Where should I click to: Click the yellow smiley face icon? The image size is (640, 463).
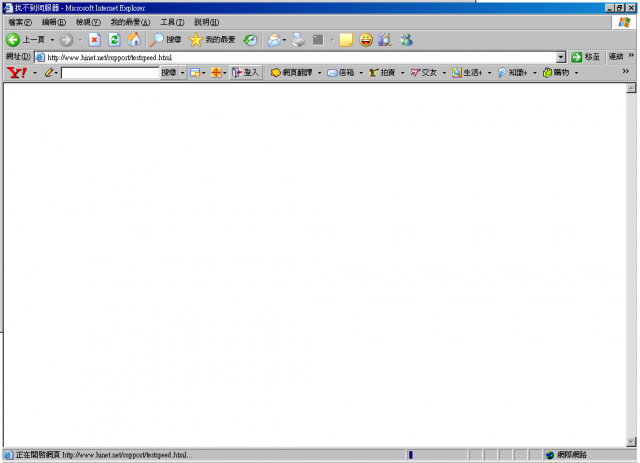pyautogui.click(x=366, y=40)
